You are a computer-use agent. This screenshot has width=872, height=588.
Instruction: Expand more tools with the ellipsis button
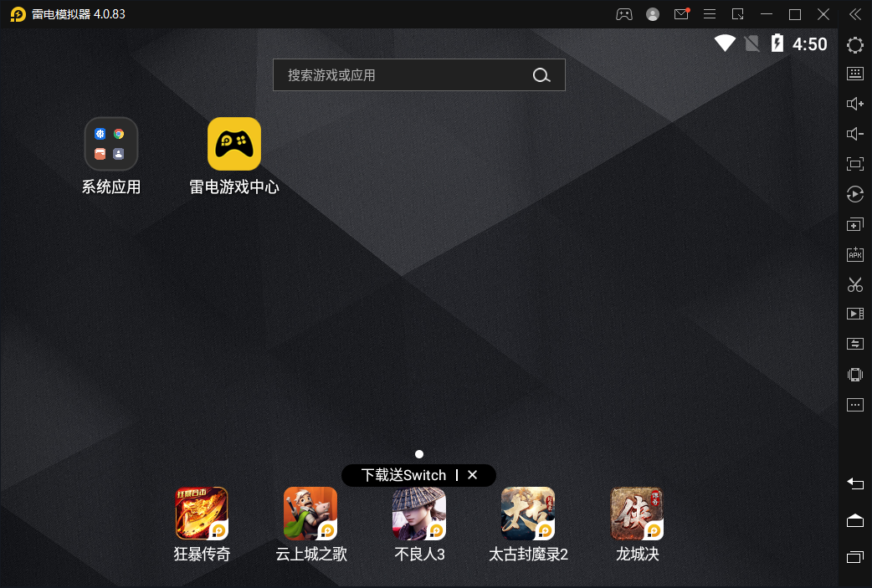pos(854,405)
